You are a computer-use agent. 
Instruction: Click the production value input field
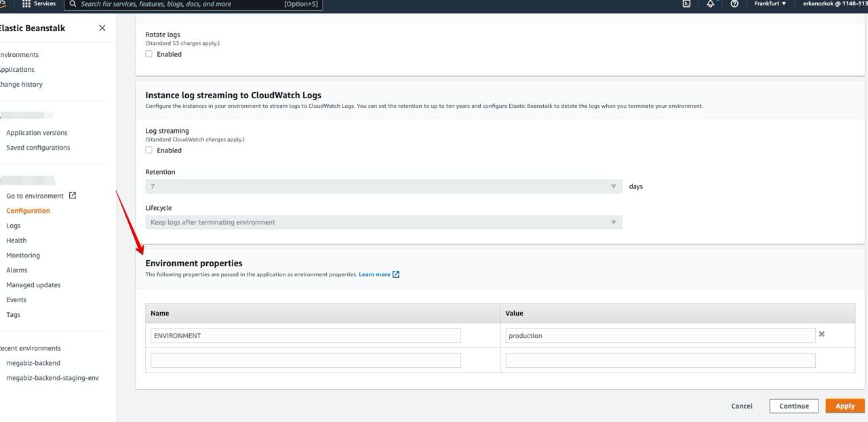[x=660, y=335]
